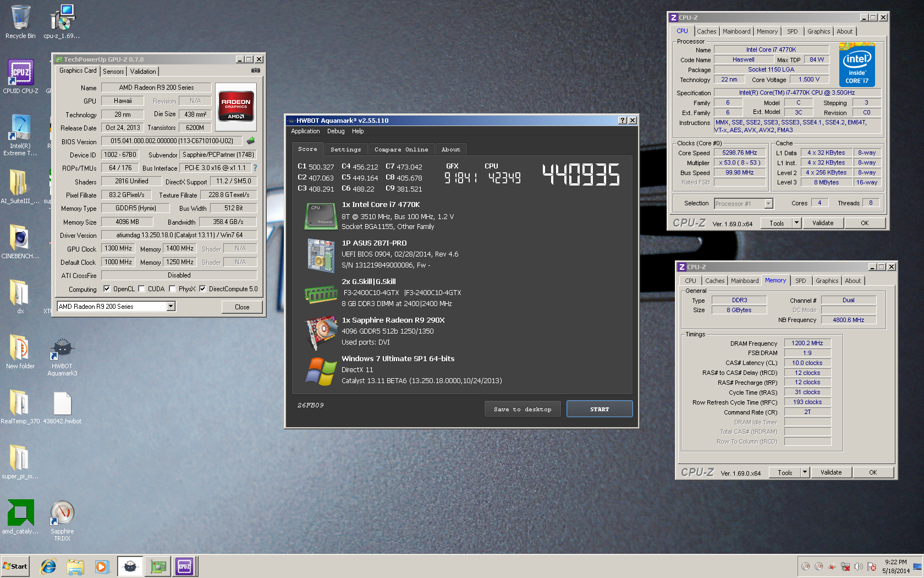Switch to Compare Online tab in Aquamark

pos(401,149)
